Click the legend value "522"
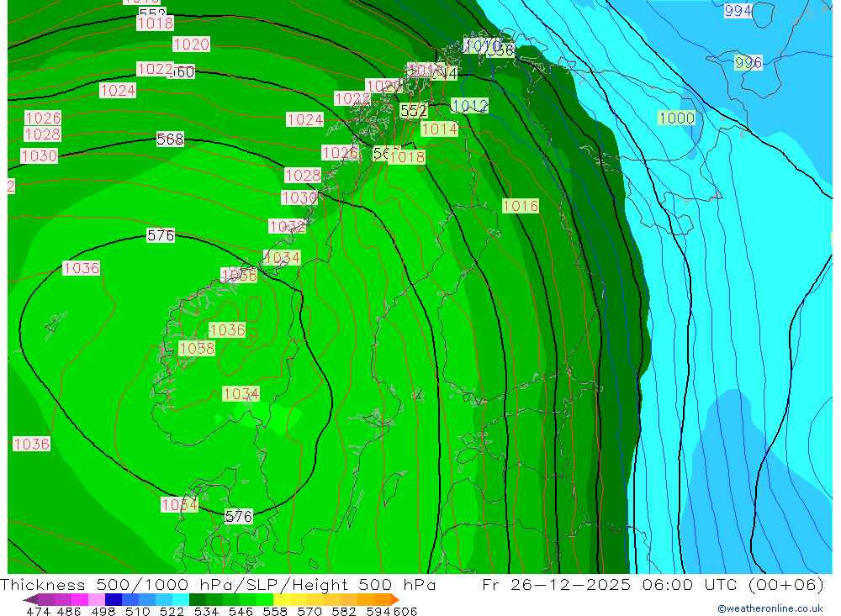This screenshot has width=841, height=616. 172,611
